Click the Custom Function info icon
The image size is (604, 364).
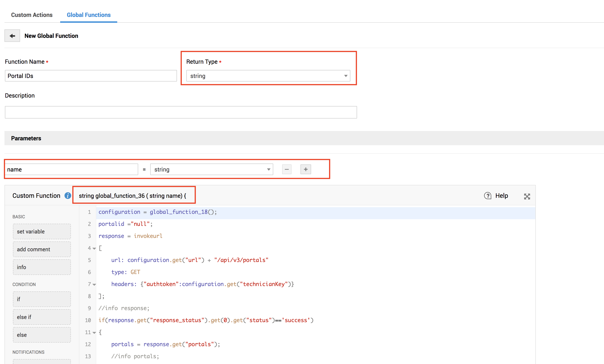pos(68,196)
